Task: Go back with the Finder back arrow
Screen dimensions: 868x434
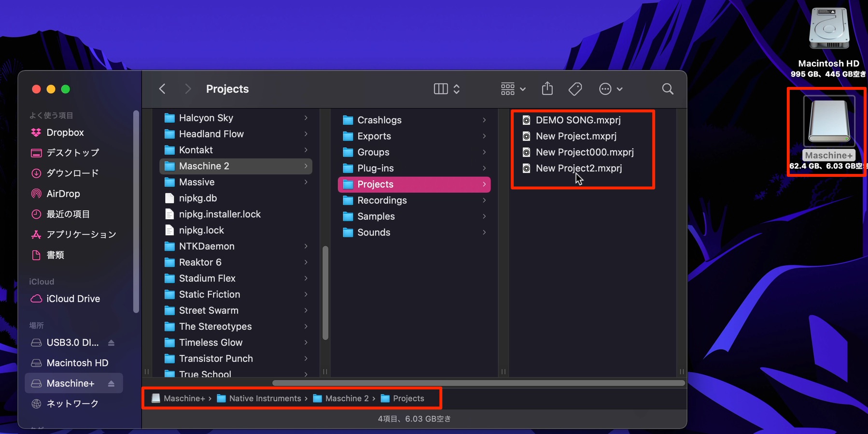Action: click(162, 89)
